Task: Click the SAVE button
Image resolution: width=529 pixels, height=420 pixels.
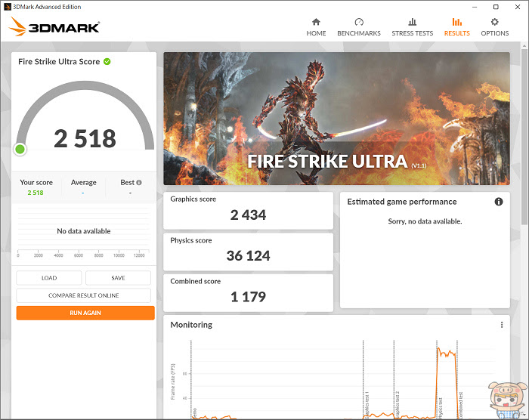Action: click(x=118, y=278)
